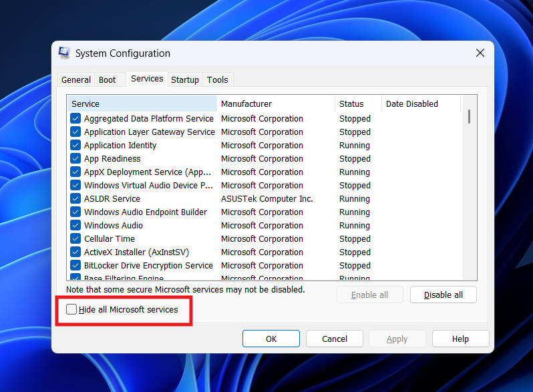Sort by Date Disabled column header
This screenshot has width=533, height=392.
pyautogui.click(x=421, y=104)
